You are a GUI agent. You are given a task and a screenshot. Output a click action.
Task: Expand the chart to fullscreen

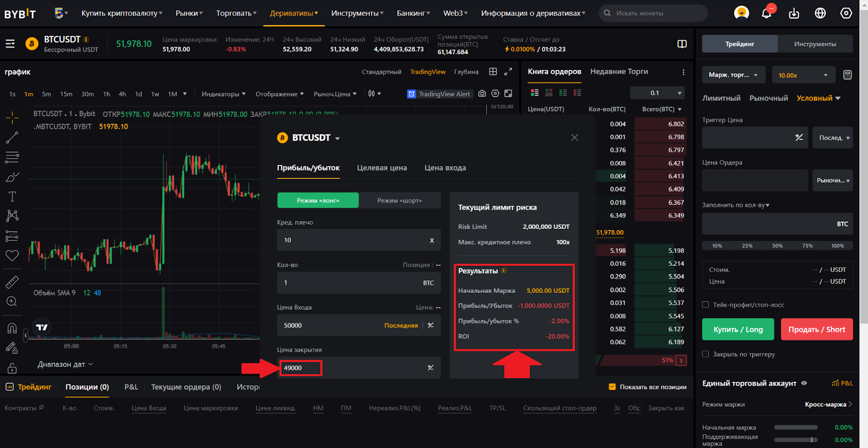click(508, 72)
